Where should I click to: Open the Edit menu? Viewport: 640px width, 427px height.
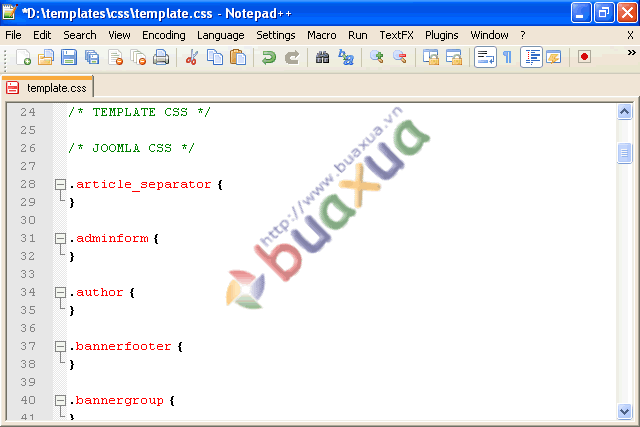(x=42, y=35)
